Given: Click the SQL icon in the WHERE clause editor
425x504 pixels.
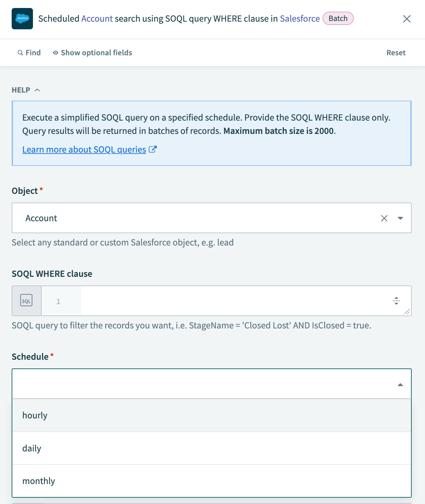Looking at the screenshot, I should [26, 300].
